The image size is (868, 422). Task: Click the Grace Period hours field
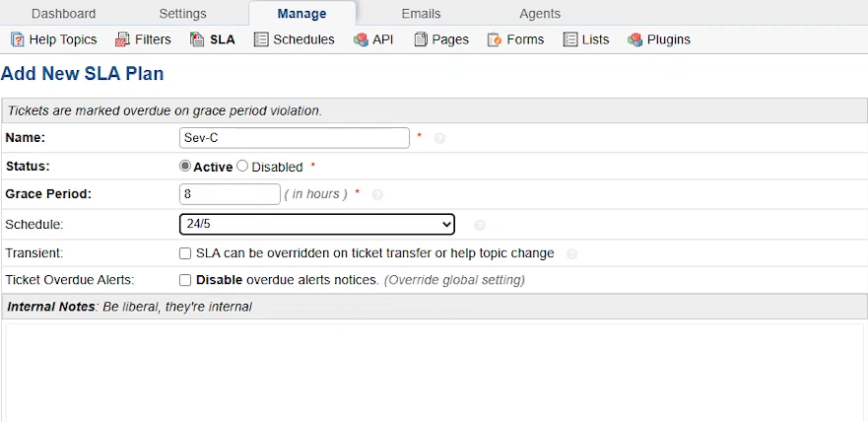(230, 194)
